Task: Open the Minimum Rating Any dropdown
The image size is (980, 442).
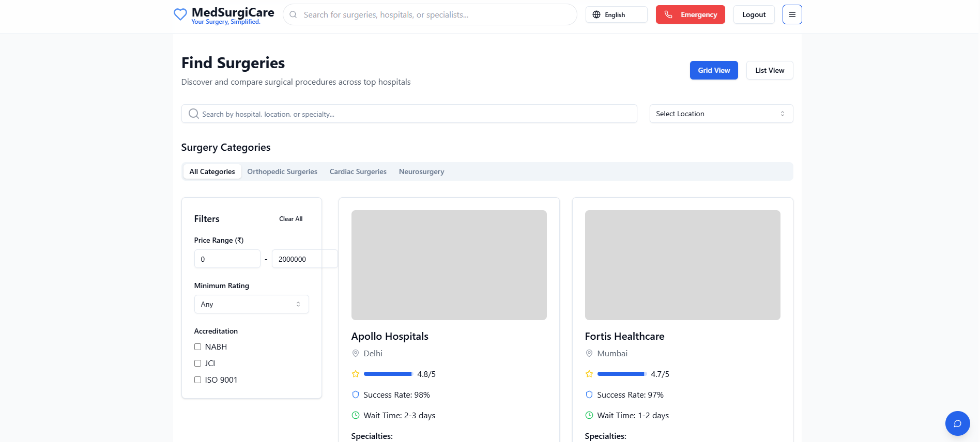Action: (x=251, y=304)
